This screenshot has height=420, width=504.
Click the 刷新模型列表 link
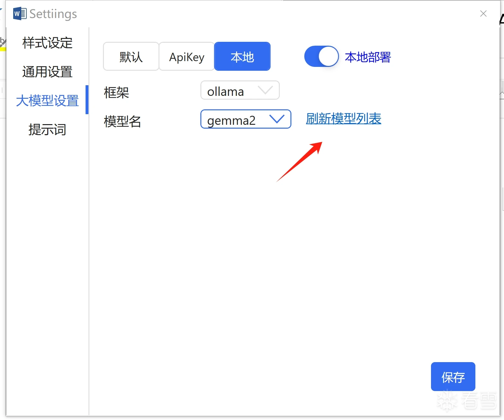(x=344, y=119)
